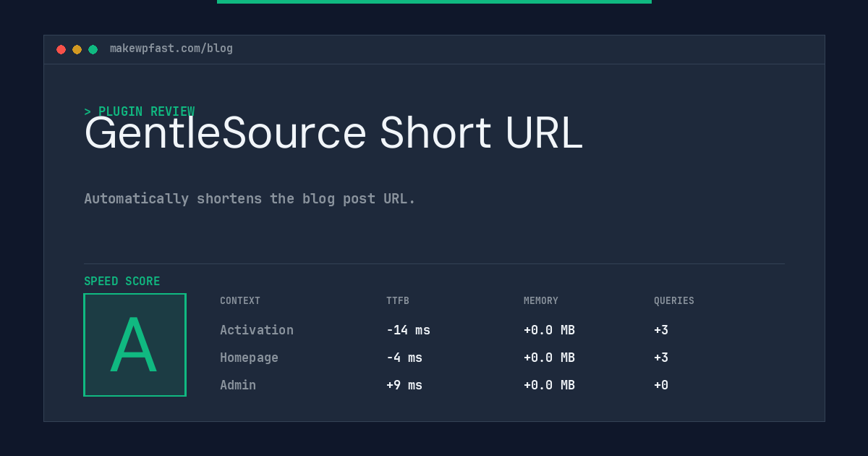Image resolution: width=868 pixels, height=456 pixels.
Task: Click the MEMORY column header
Action: [541, 301]
